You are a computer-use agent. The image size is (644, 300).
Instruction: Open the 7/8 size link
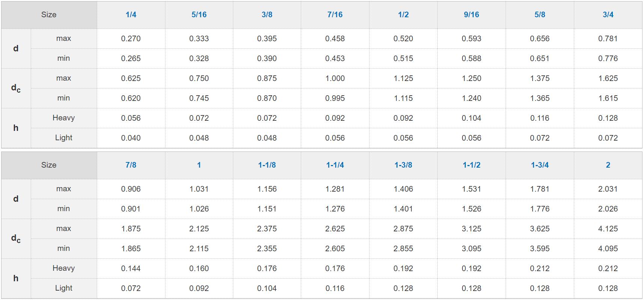click(x=131, y=165)
